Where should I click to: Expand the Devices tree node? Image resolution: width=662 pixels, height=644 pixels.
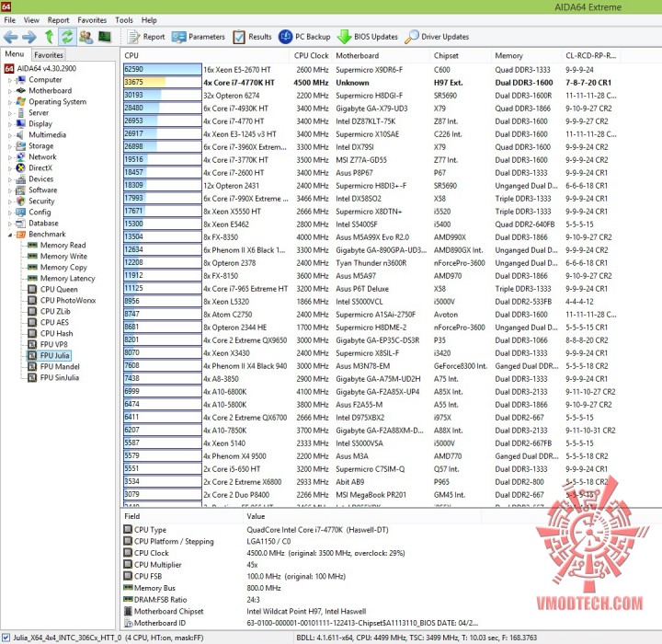point(10,179)
